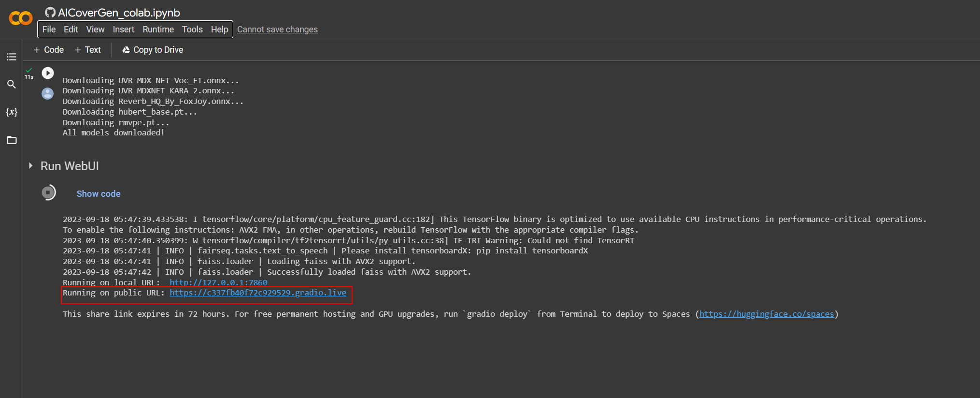
Task: Click the Colab logo icon
Action: (20, 18)
